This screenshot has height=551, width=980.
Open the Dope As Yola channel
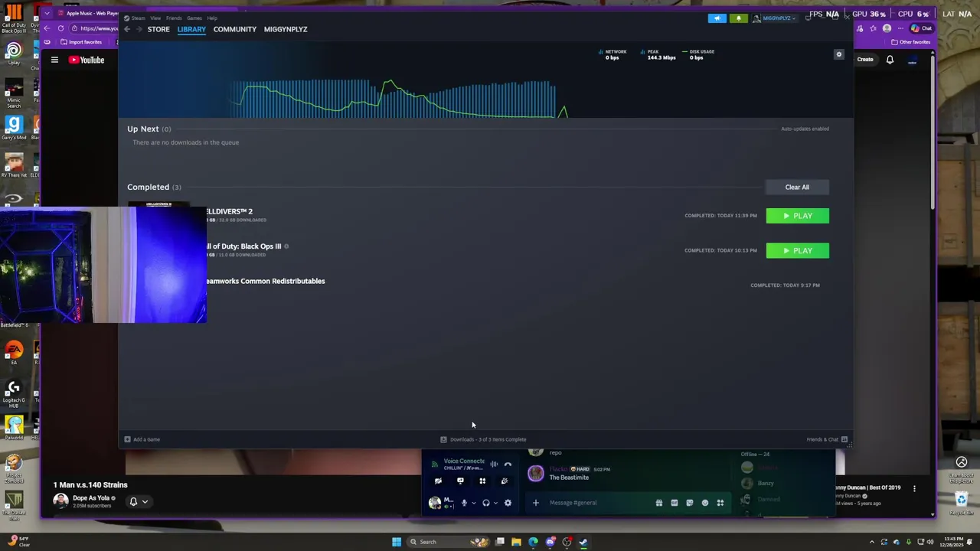tap(91, 498)
